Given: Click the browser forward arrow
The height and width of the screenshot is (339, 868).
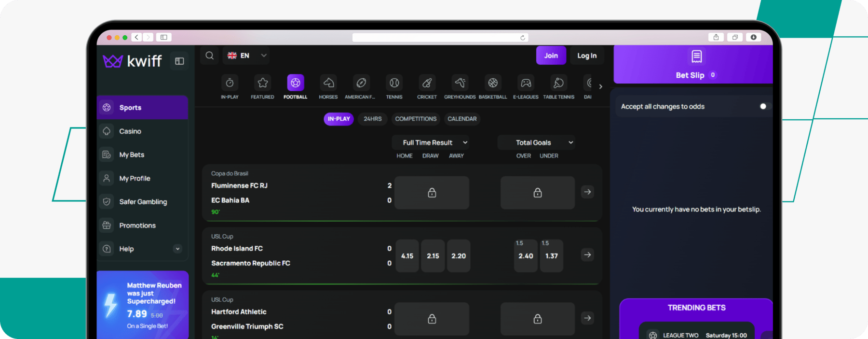Looking at the screenshot, I should [148, 37].
